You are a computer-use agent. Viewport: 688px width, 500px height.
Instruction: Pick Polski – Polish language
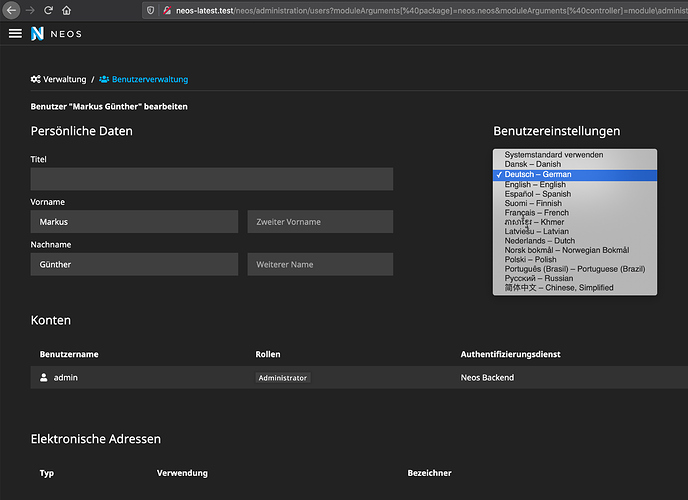point(575,259)
